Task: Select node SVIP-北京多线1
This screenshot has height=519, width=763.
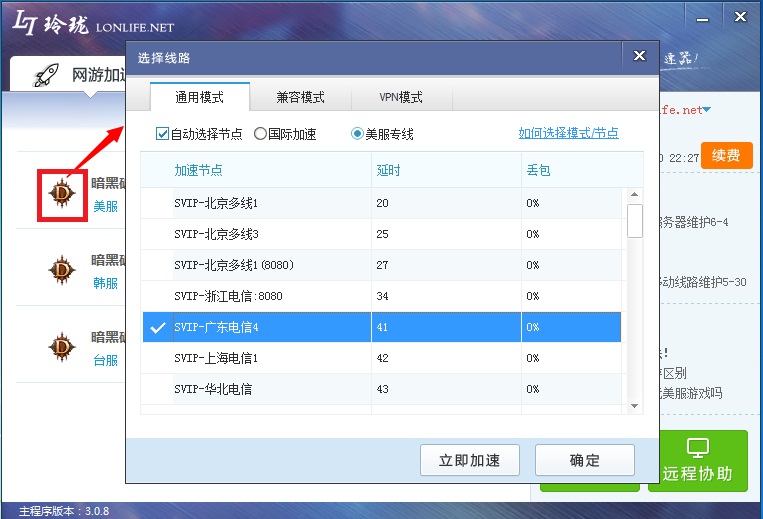Action: point(381,203)
